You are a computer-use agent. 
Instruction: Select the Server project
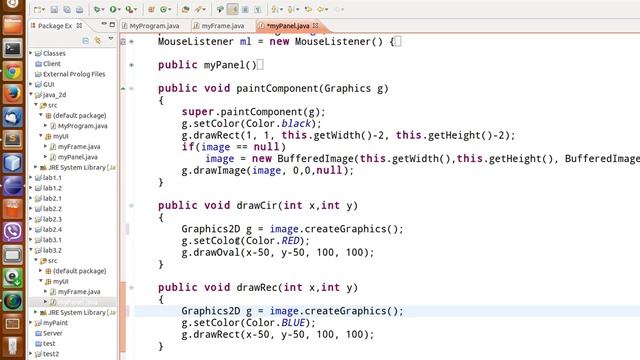53,333
